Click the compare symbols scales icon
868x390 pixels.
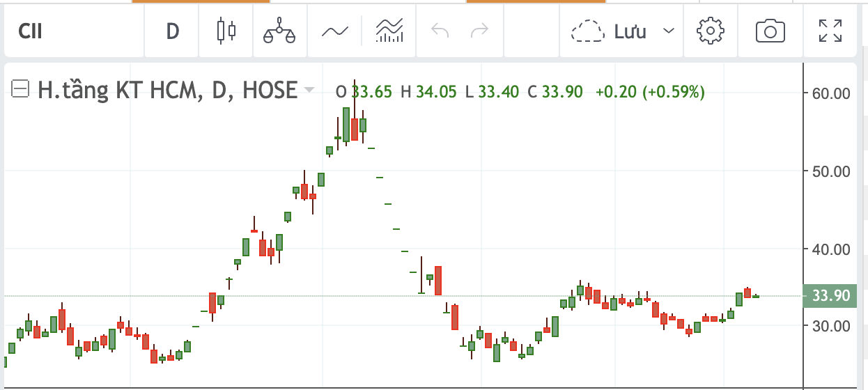pos(279,31)
